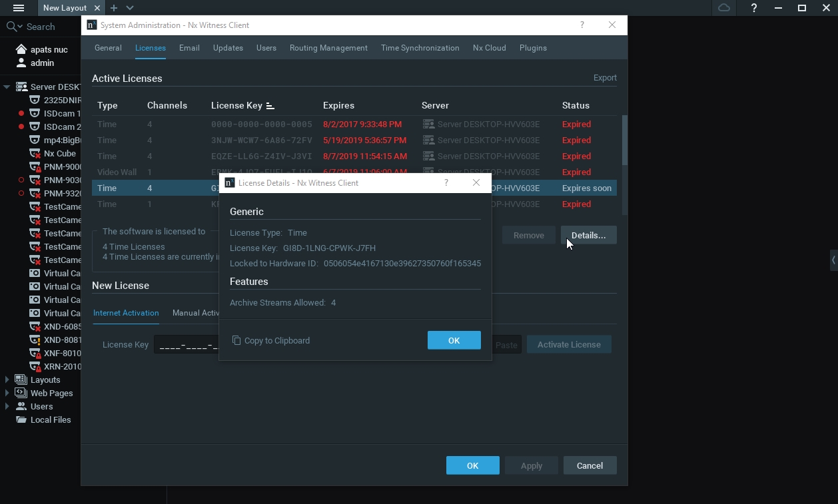Select the ISDcam 2 camera icon
This screenshot has height=504, width=838.
click(x=35, y=126)
